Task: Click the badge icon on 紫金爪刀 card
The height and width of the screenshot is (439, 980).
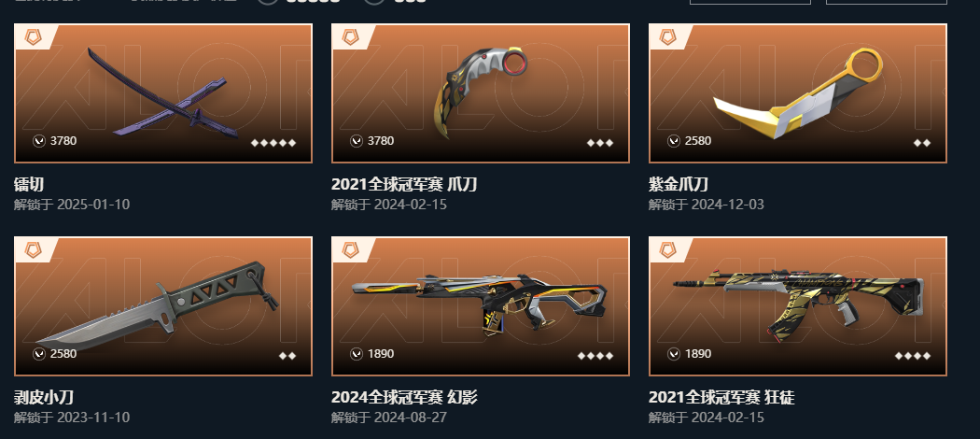Action: point(667,37)
